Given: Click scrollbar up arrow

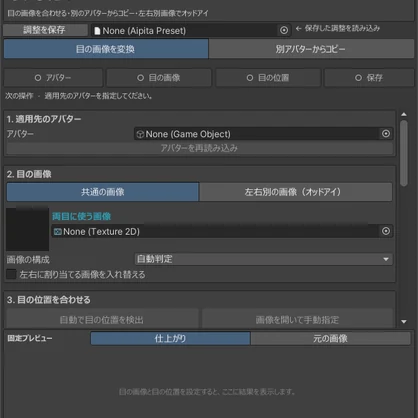Looking at the screenshot, I should [x=404, y=114].
